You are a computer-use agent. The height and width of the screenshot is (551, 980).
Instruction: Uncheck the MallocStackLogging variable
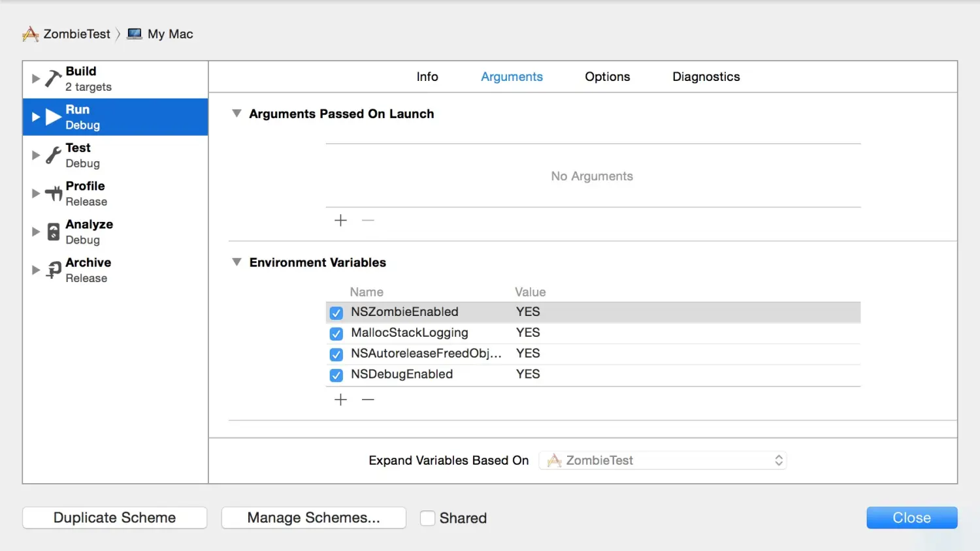pos(336,334)
